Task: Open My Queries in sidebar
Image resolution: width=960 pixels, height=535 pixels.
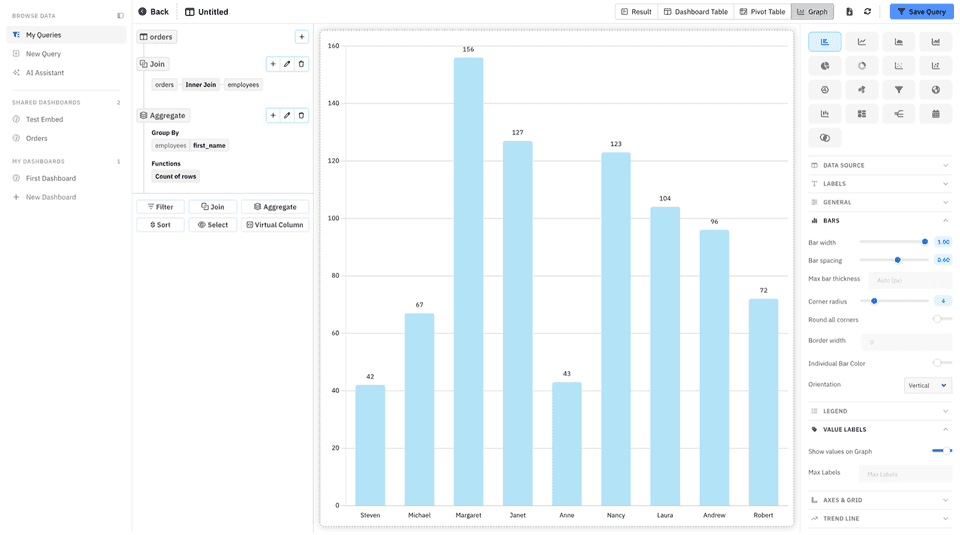Action: (66, 35)
